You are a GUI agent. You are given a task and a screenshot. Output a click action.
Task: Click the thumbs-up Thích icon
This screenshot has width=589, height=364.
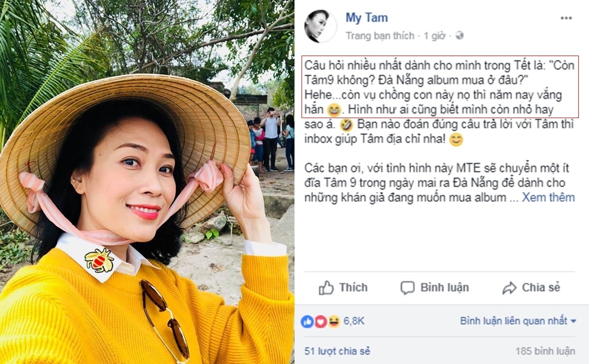[326, 288]
